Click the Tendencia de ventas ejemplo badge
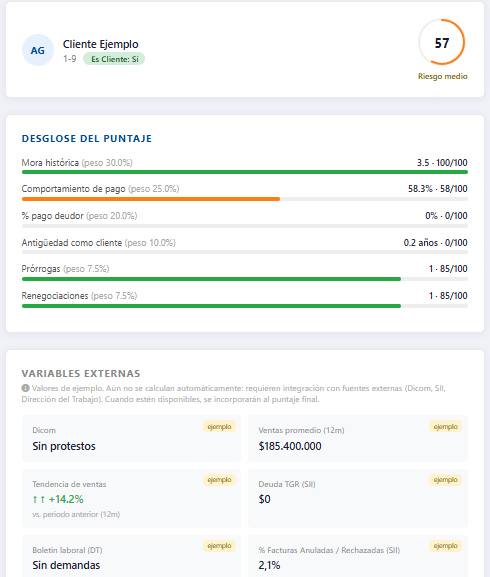The height and width of the screenshot is (577, 490). [219, 480]
